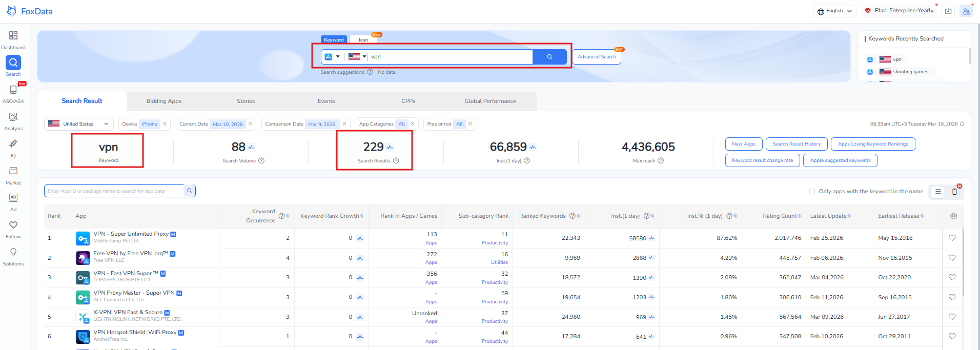The image size is (980, 350).
Task: Open the app store platform selector dropdown
Action: (332, 57)
